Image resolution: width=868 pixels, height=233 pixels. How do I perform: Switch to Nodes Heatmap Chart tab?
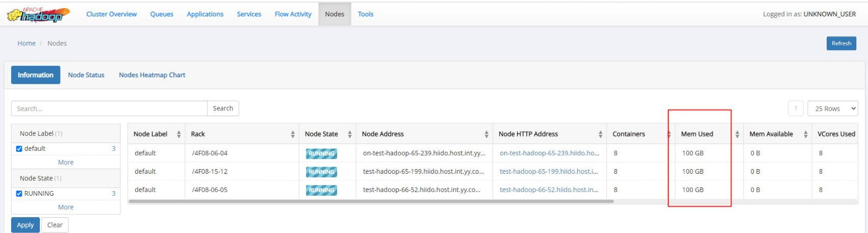click(x=152, y=75)
